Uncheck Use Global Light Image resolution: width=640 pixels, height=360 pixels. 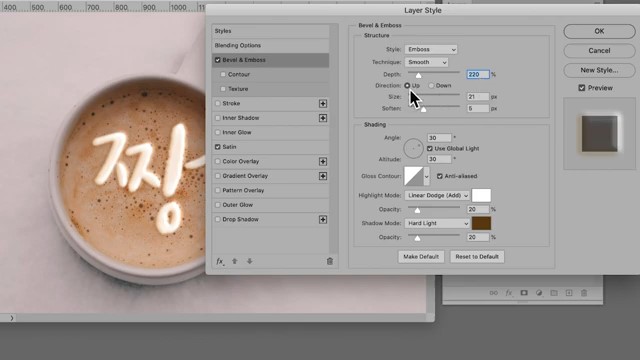tap(430, 149)
